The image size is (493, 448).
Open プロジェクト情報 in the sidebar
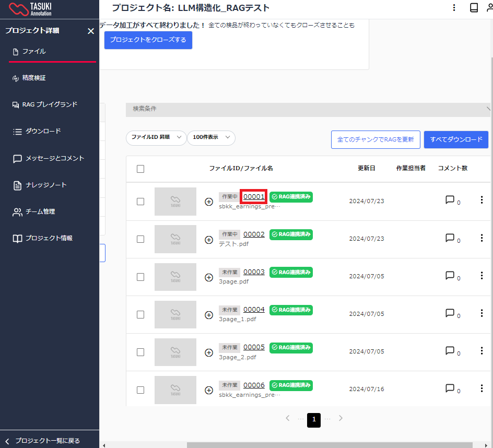42,238
